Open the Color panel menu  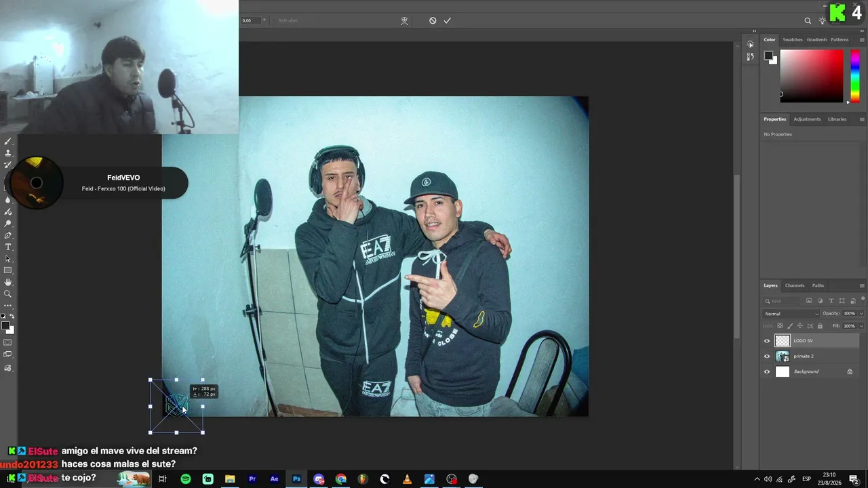862,39
